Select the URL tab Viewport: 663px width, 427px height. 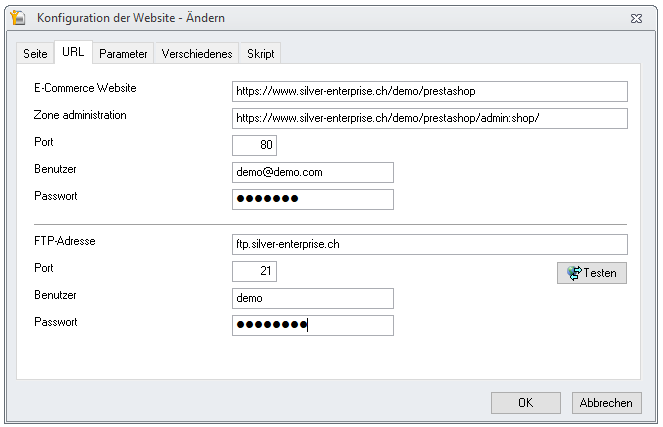73,52
